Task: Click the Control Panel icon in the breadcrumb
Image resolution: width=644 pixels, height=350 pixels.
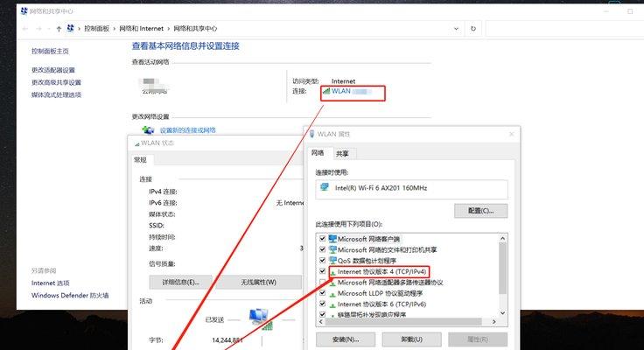Action: click(x=71, y=28)
